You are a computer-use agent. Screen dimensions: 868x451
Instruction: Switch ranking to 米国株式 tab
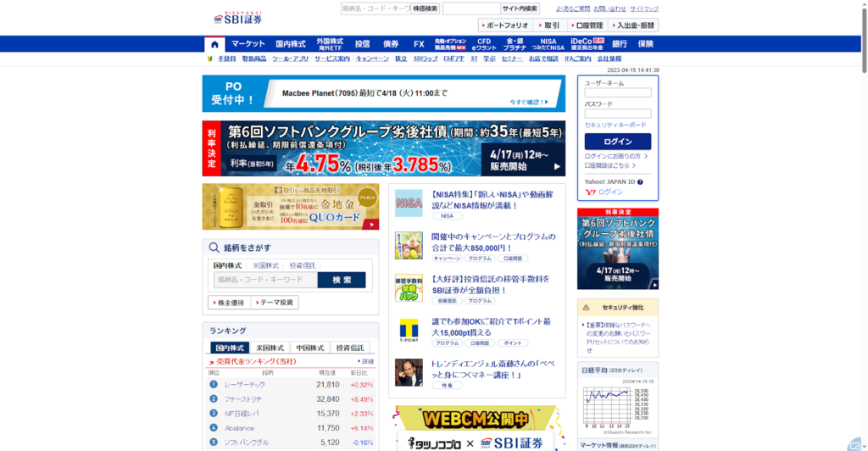coord(270,348)
